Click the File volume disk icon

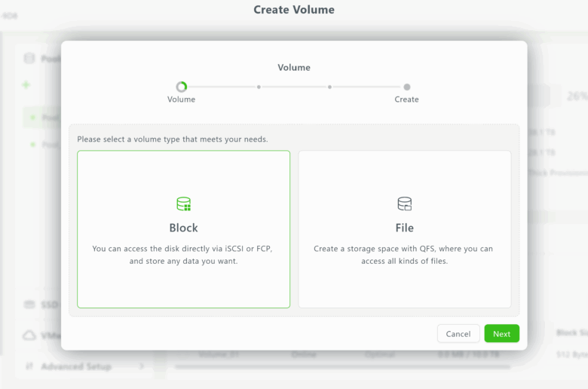[x=405, y=204]
